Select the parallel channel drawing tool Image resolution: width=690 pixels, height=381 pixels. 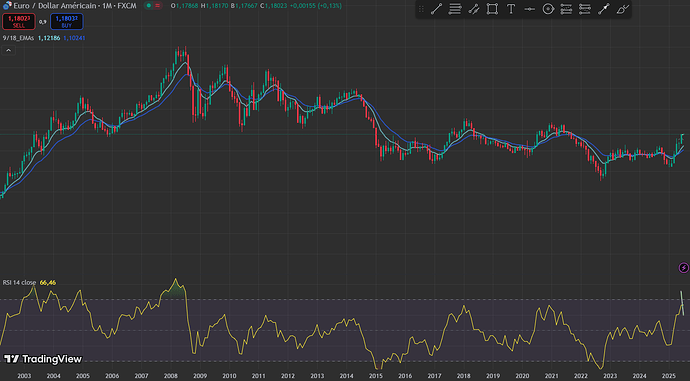(x=473, y=9)
